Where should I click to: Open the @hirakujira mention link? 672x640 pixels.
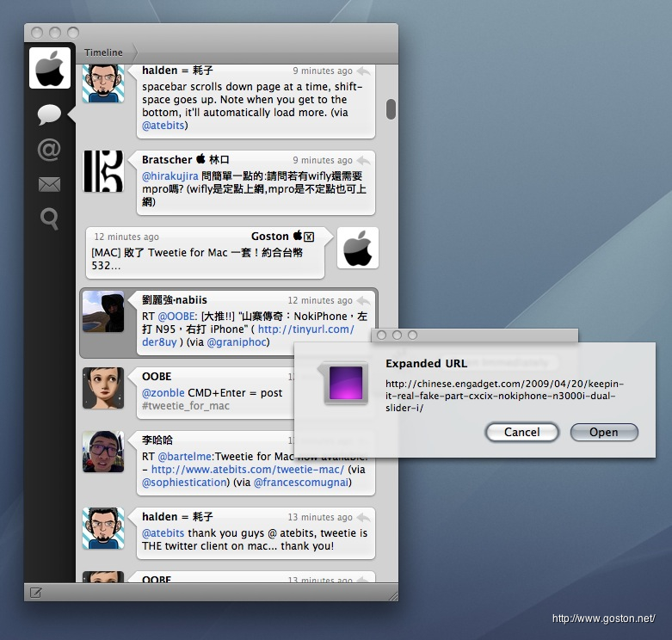click(170, 176)
